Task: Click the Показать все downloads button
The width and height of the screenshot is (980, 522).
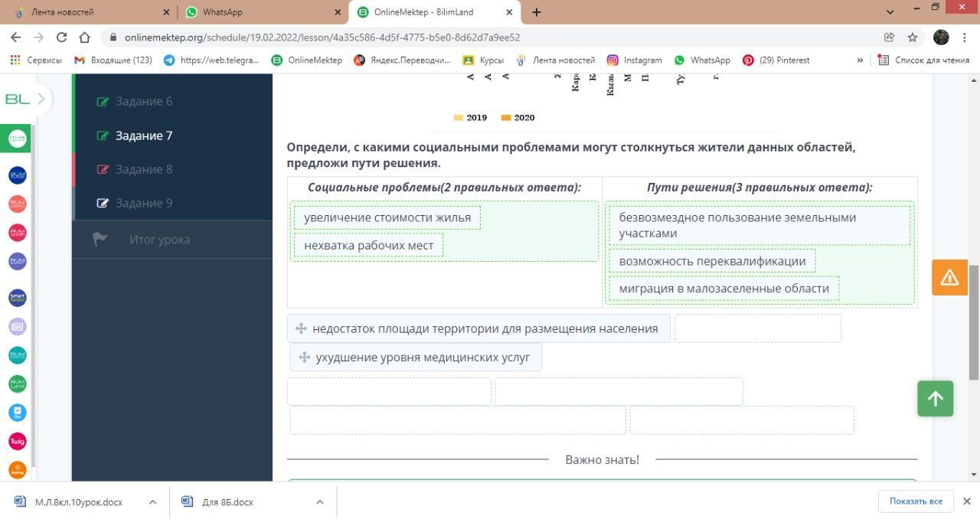Action: (915, 501)
